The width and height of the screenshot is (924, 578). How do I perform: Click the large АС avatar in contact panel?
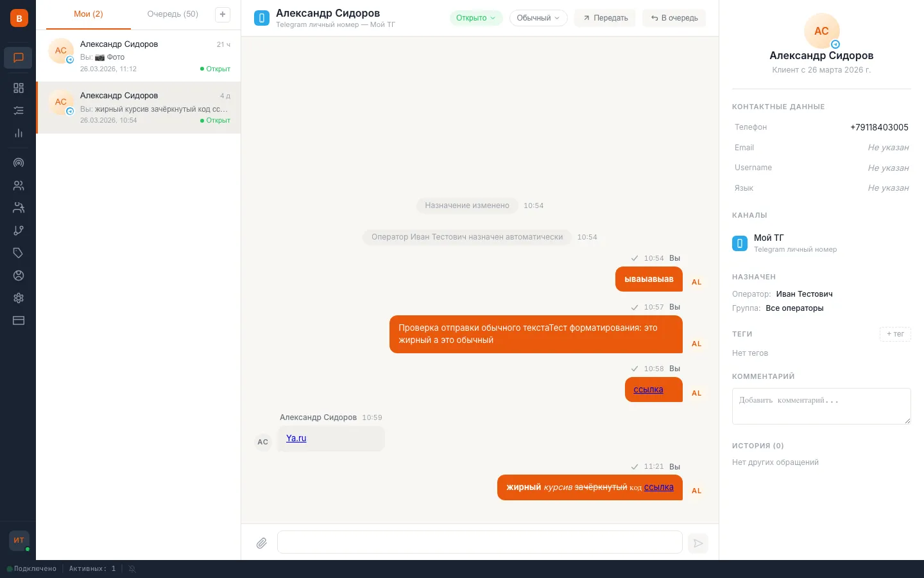821,31
